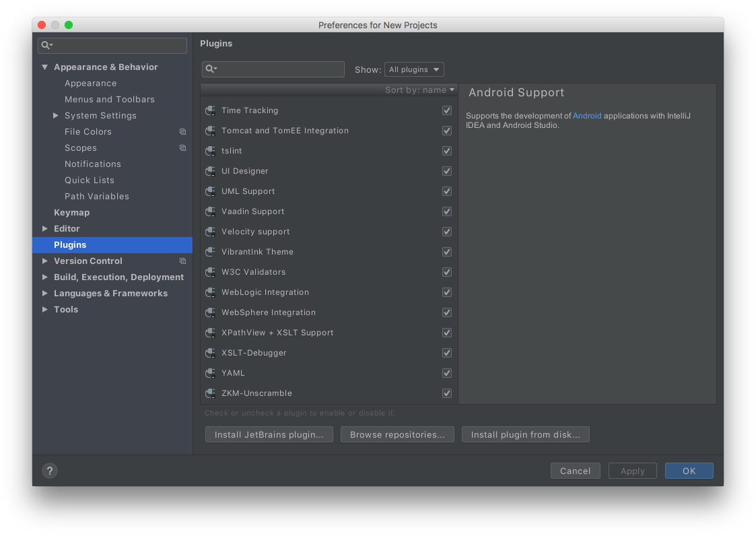Click the plugin icon next to W3C Validators
Image resolution: width=756 pixels, height=536 pixels.
(x=210, y=272)
